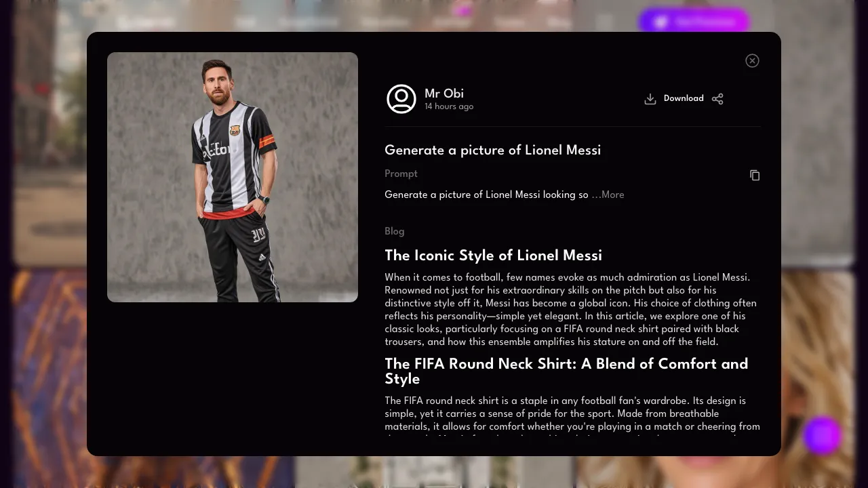Open the generated Lionel Messi image
This screenshot has height=488, width=868.
click(x=233, y=177)
